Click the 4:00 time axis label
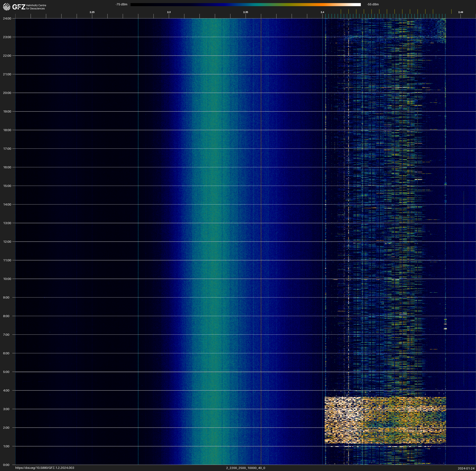Screen dimensions: 476x471 click(6, 390)
